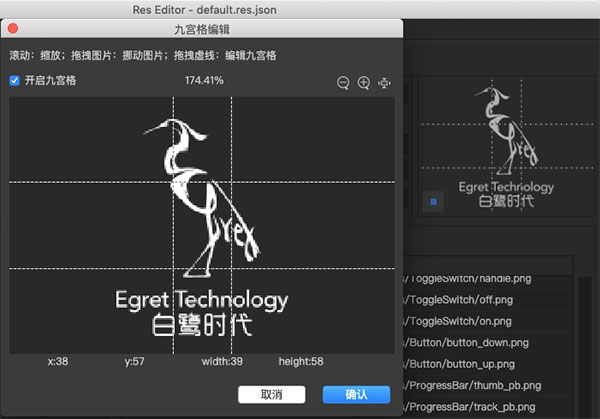
Task: Select ProgressBar/thumb_pb.png in the resource list
Action: coord(474,385)
